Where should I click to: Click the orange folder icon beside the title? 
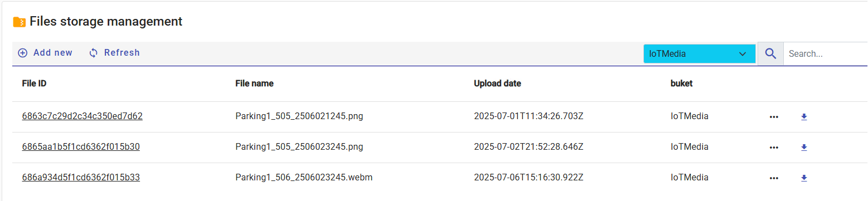pyautogui.click(x=20, y=22)
